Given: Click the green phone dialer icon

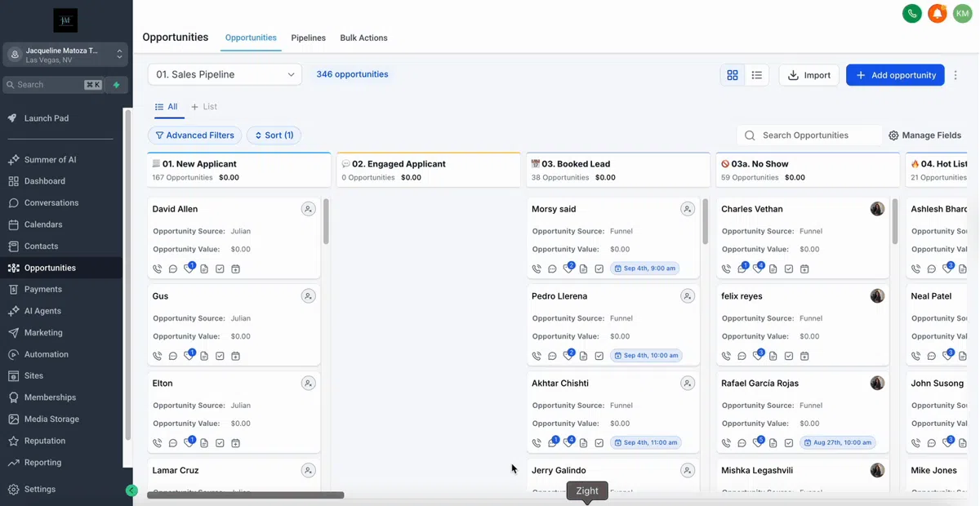Looking at the screenshot, I should (912, 13).
